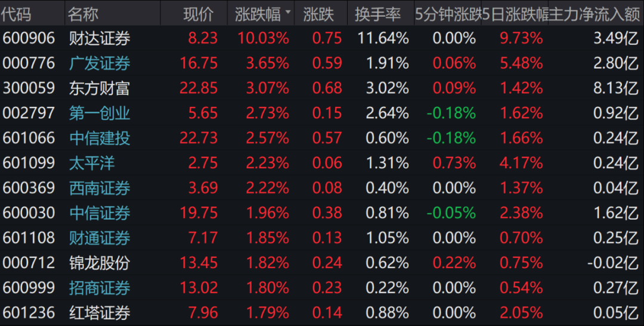Sort by 现价 column header

[198, 14]
